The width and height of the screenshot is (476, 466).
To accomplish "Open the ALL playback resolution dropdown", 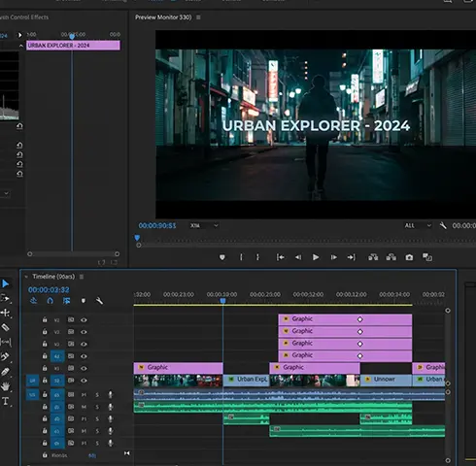I will (x=418, y=225).
